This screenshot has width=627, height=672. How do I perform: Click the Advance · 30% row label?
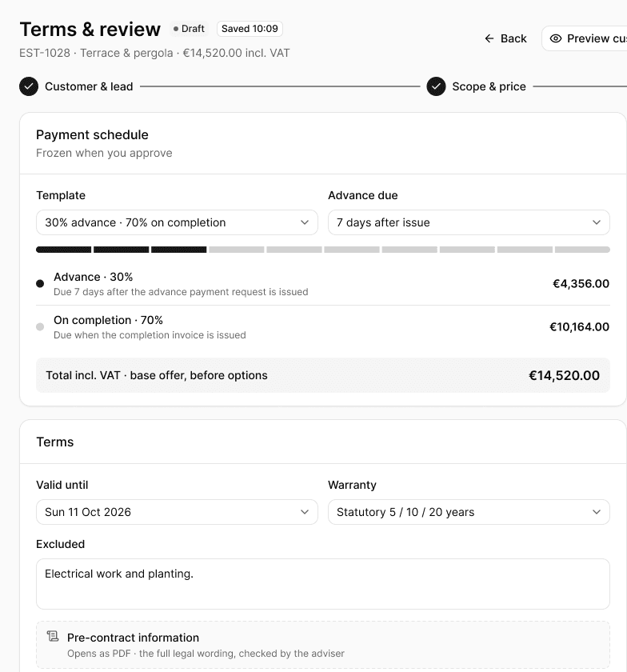click(93, 277)
